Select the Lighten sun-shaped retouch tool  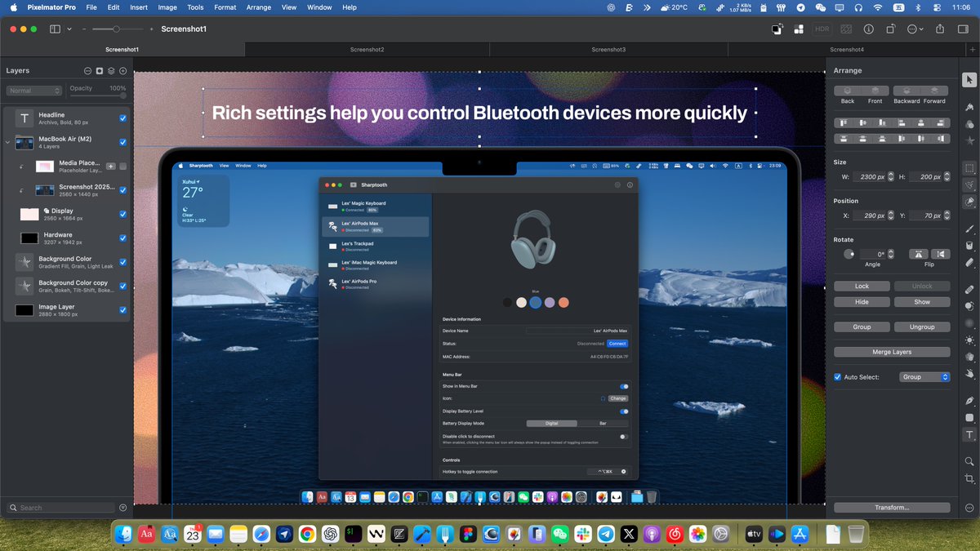point(969,340)
